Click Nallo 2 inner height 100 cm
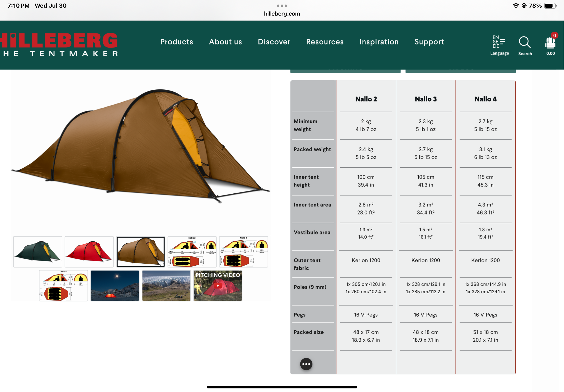 pos(366,177)
